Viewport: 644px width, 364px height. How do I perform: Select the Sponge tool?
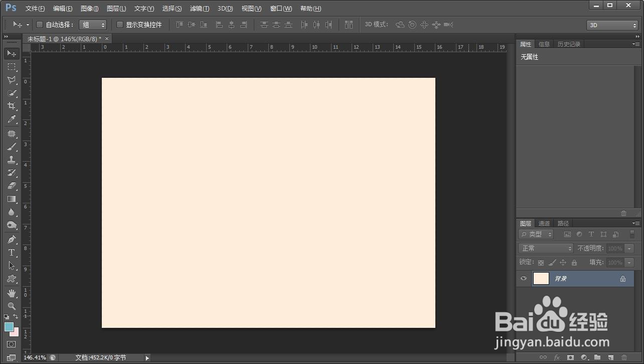[12, 225]
